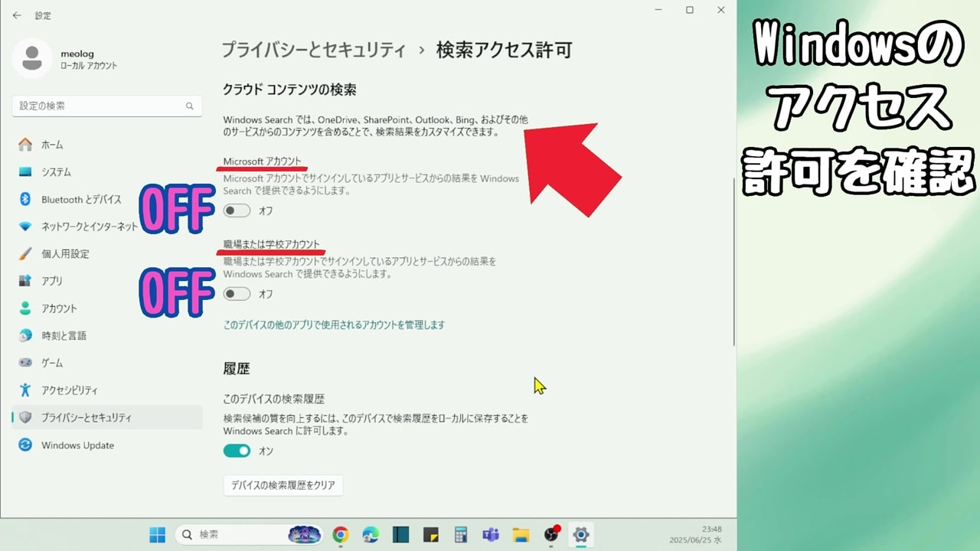Image resolution: width=980 pixels, height=551 pixels.
Task: Click the search magnifier icon in settings search
Action: coord(190,106)
